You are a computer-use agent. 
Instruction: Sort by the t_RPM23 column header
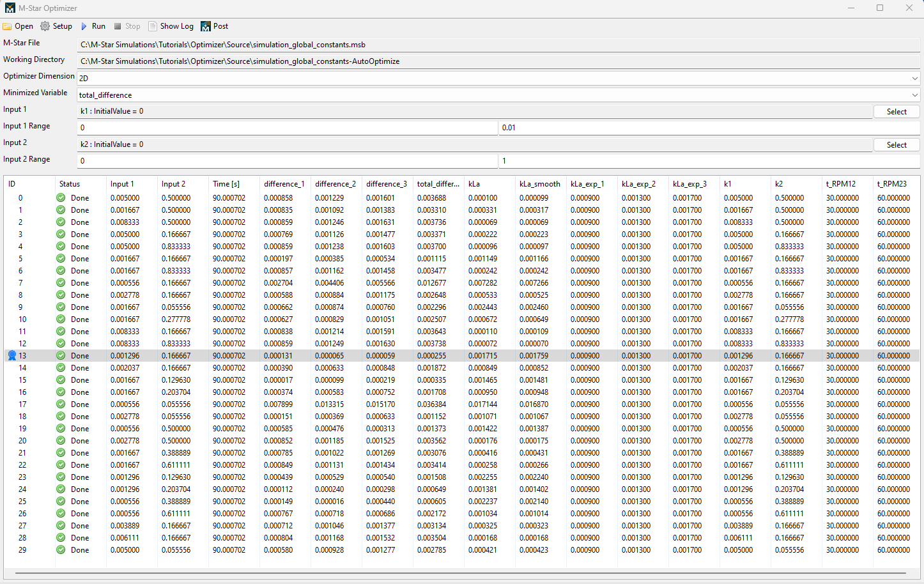tap(897, 184)
